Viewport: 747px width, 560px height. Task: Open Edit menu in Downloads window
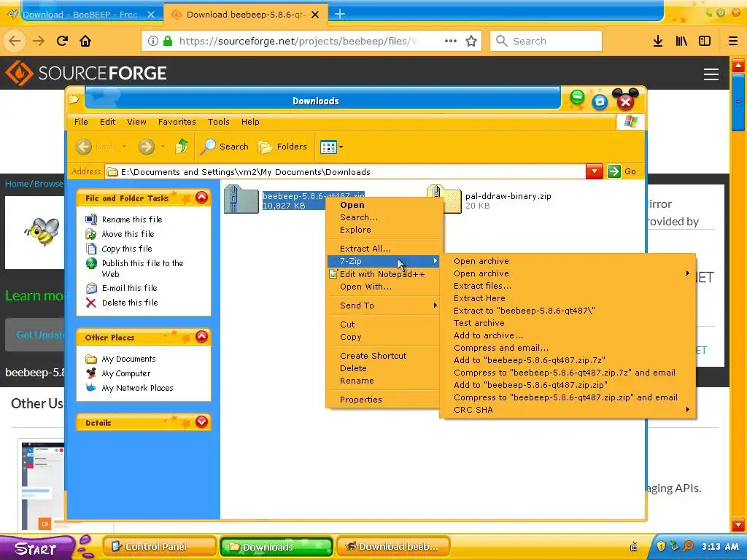(x=108, y=122)
